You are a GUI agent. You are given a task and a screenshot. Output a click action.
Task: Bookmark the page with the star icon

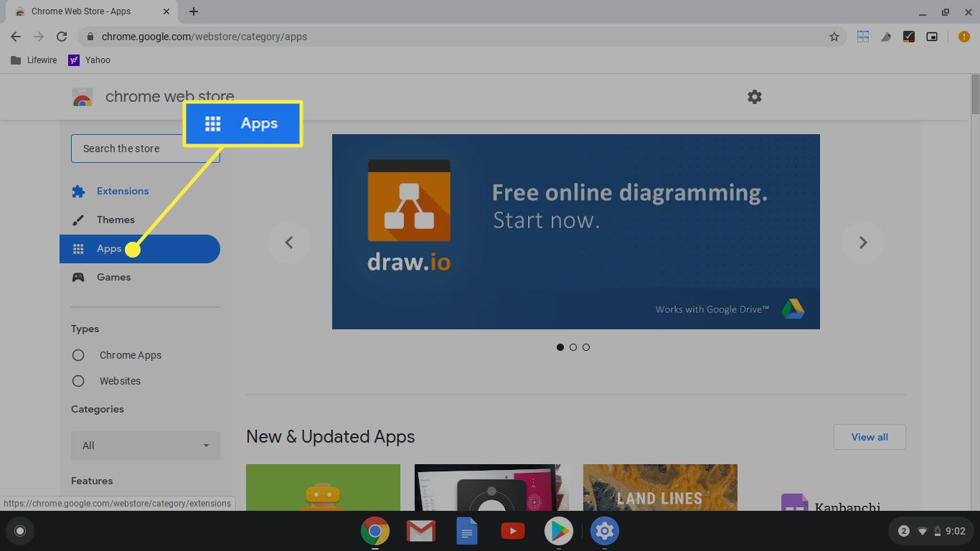point(834,36)
